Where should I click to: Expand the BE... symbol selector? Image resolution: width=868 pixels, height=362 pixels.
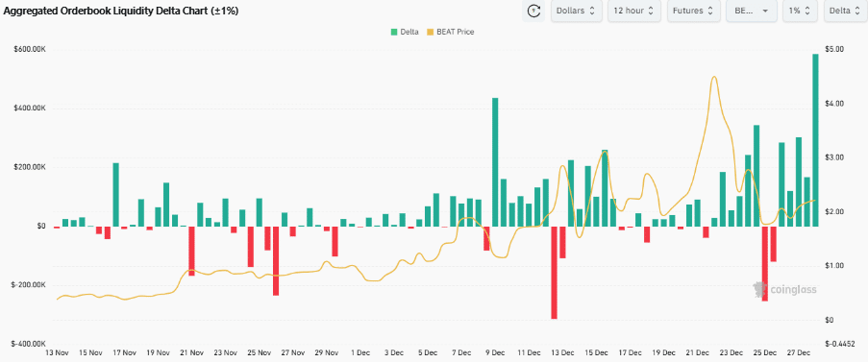[x=751, y=11]
